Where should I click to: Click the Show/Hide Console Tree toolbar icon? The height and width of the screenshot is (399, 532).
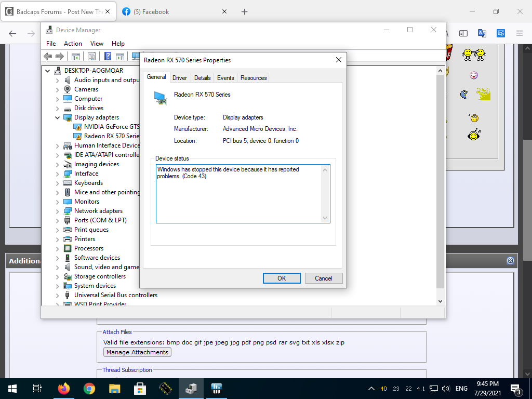tap(76, 57)
